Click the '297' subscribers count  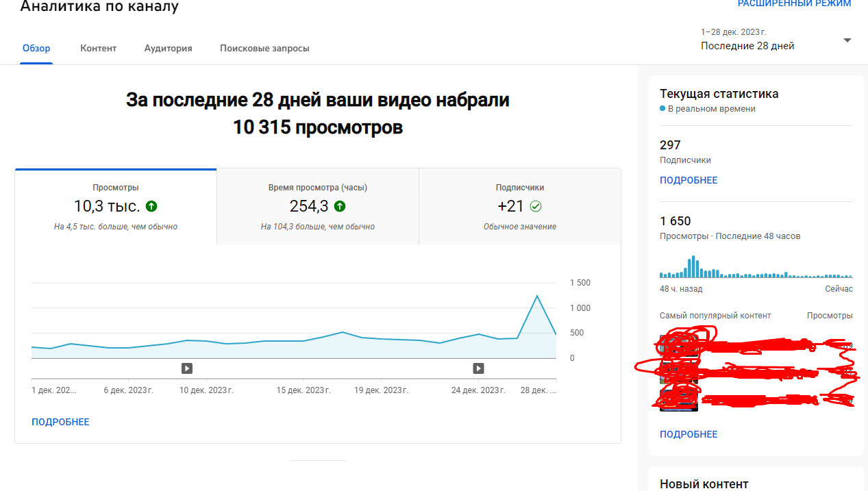[670, 145]
